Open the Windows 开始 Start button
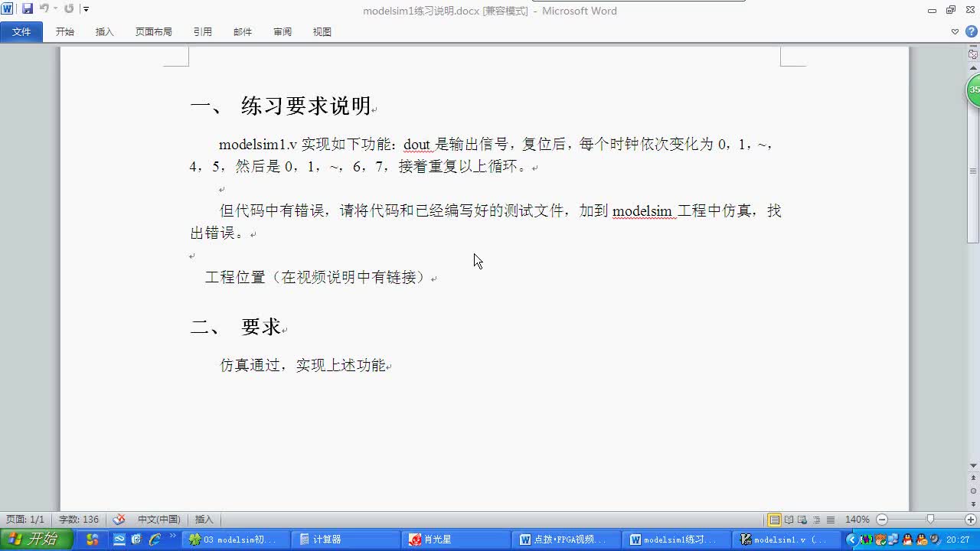980x551 pixels. tap(37, 539)
